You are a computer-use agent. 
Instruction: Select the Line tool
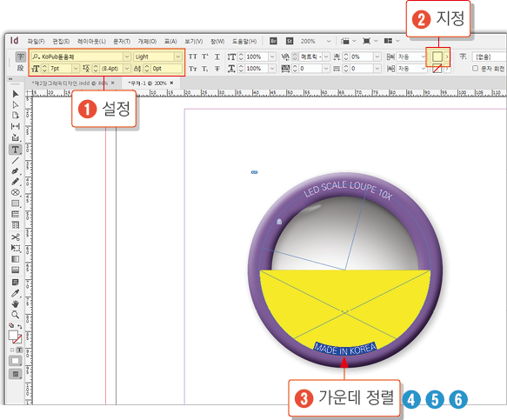15,160
